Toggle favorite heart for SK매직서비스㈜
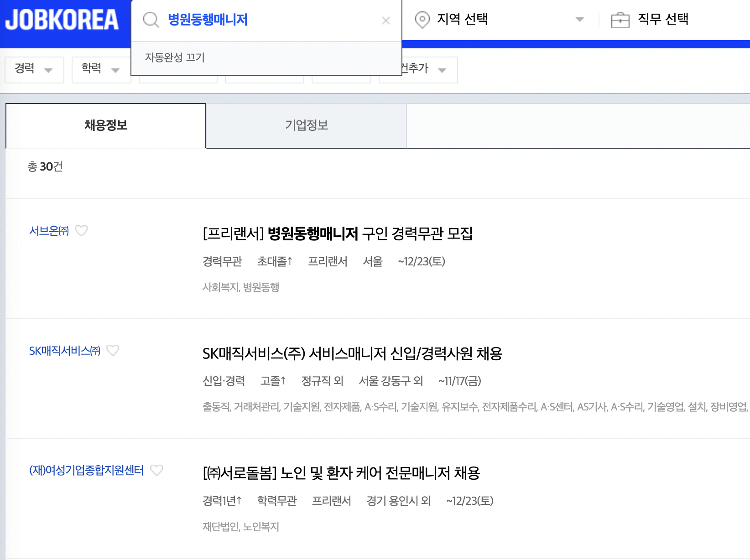The image size is (750, 560). click(114, 351)
